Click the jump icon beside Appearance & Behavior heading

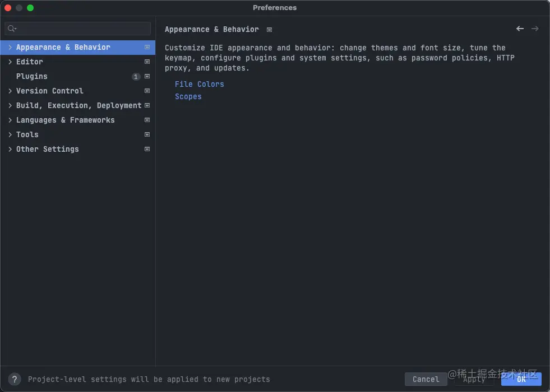269,29
